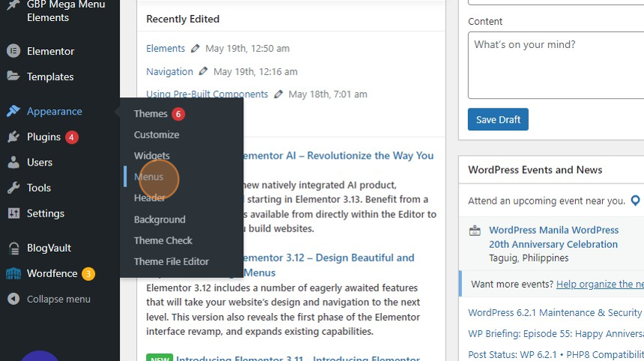The image size is (644, 361).
Task: Click the Tools wrench icon
Action: tap(13, 188)
